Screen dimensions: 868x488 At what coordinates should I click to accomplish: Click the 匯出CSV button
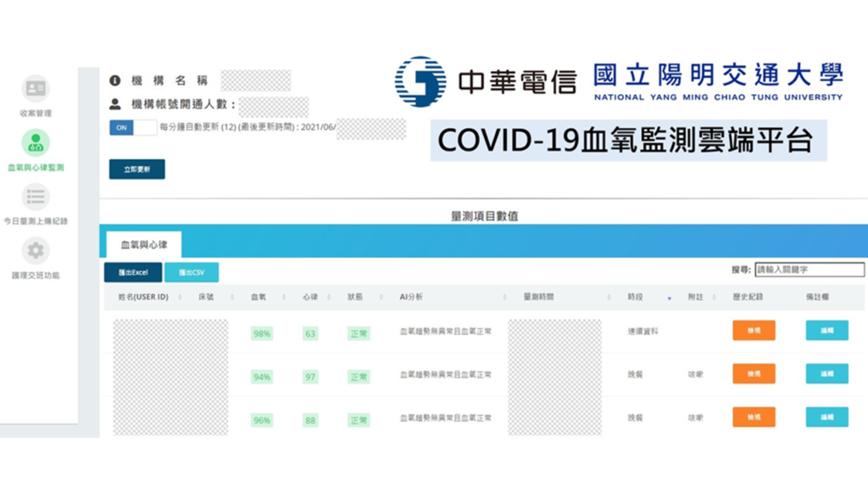(192, 272)
